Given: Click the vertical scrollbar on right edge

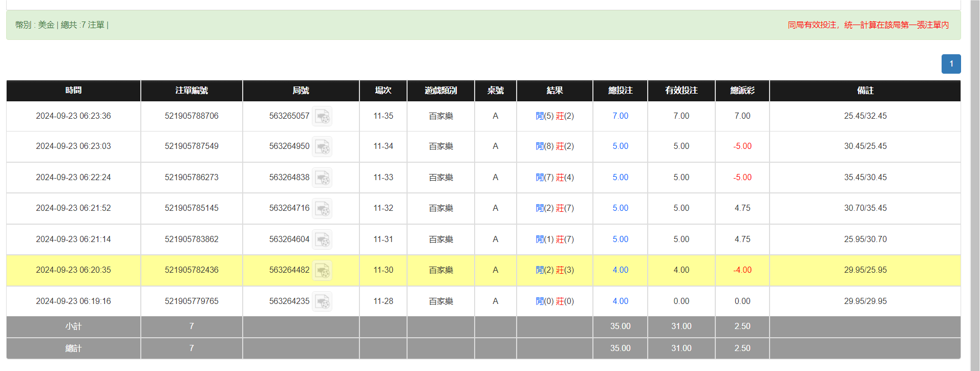Looking at the screenshot, I should point(975,185).
